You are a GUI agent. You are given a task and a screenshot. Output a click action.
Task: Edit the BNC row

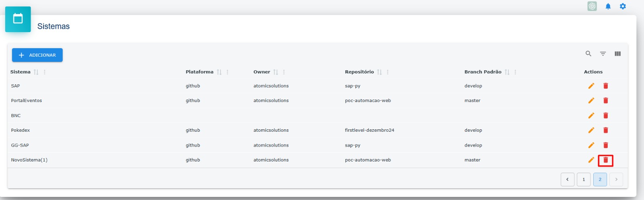tap(591, 116)
